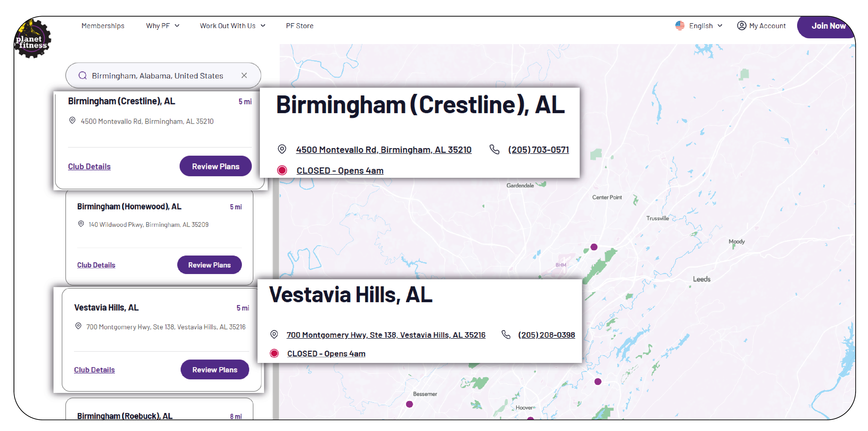Select the Birmingham (Roebuck), AL card title
This screenshot has height=431, width=868.
click(x=125, y=416)
